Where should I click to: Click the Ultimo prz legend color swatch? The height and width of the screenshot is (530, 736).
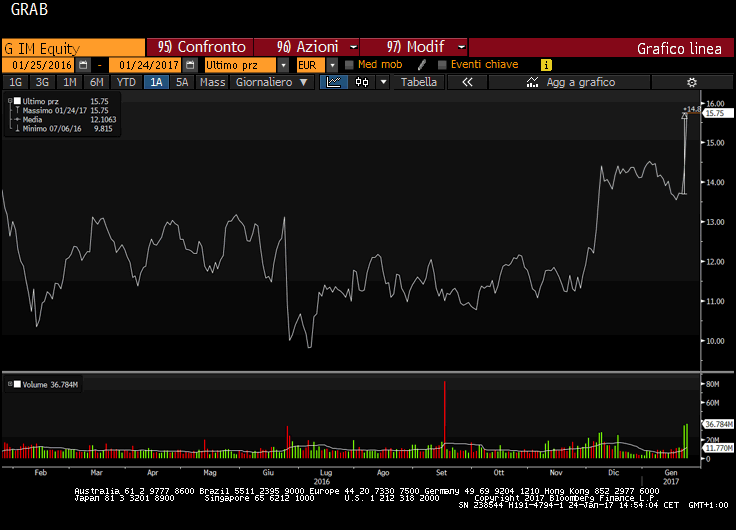pos(17,101)
